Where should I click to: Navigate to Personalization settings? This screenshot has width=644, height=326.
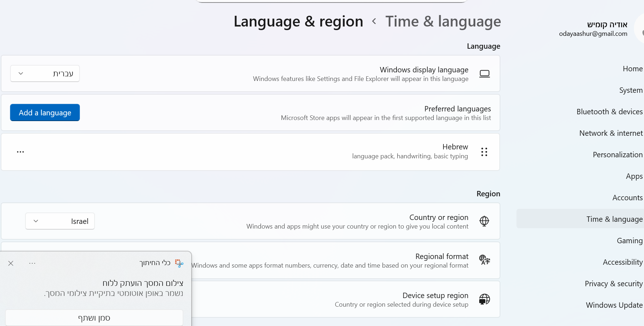pos(617,155)
